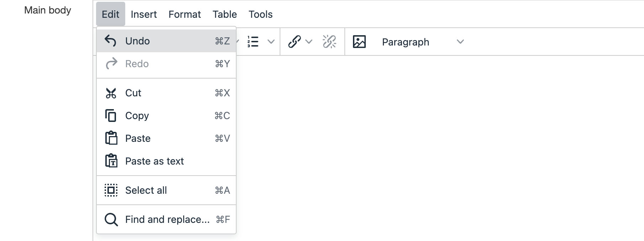644x241 pixels.
Task: Open the Format menu
Action: coord(185,14)
